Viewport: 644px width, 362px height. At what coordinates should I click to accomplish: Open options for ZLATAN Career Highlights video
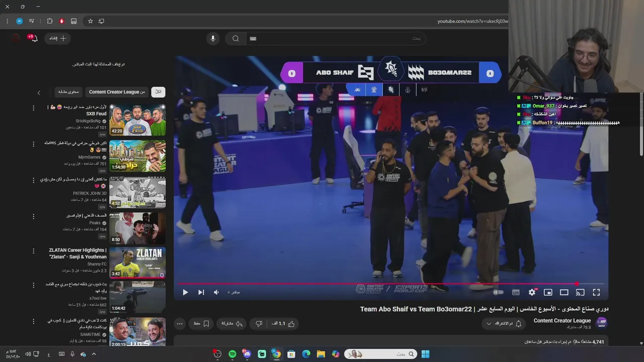(34, 250)
